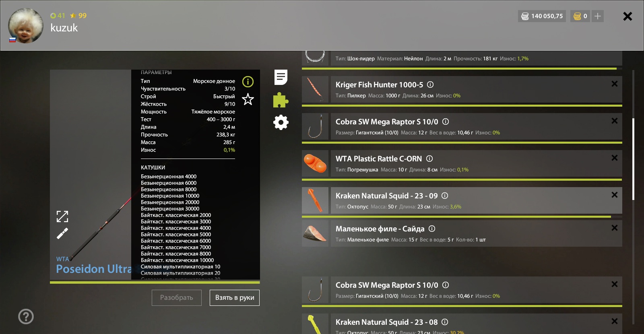Image resolution: width=644 pixels, height=334 pixels.
Task: Show info for Kriger Fish Hunter 1000-5
Action: click(x=430, y=85)
